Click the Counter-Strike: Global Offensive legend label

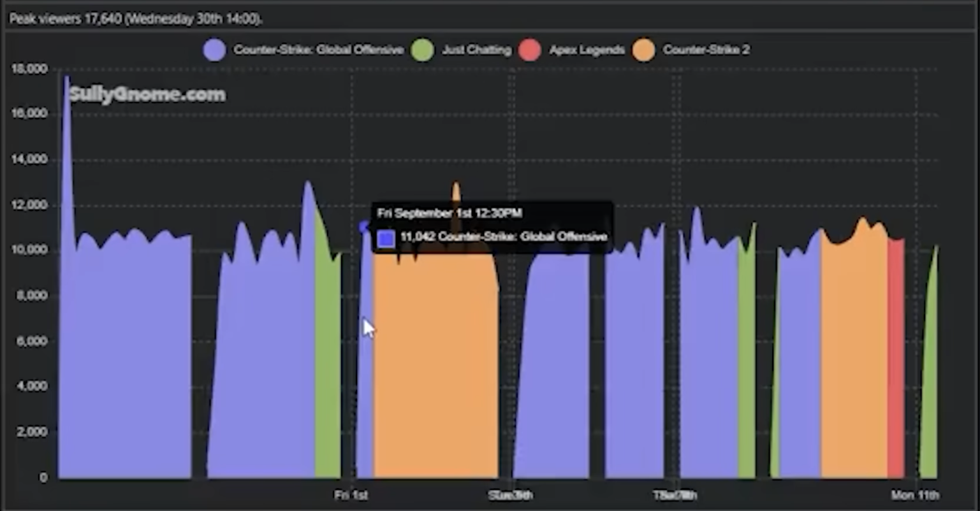318,50
